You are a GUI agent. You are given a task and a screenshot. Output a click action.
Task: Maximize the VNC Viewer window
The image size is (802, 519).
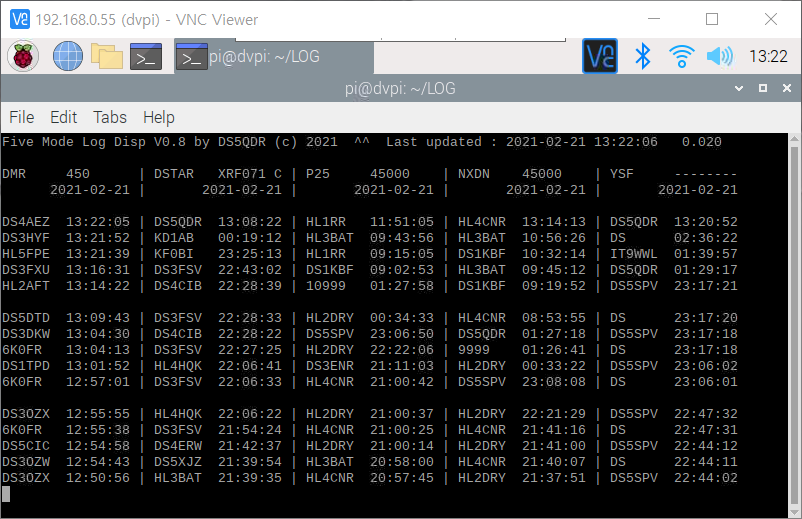(x=712, y=19)
